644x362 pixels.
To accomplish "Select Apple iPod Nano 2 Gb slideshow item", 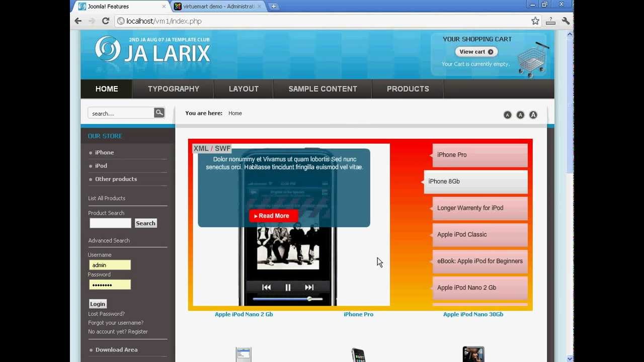I will tap(480, 288).
